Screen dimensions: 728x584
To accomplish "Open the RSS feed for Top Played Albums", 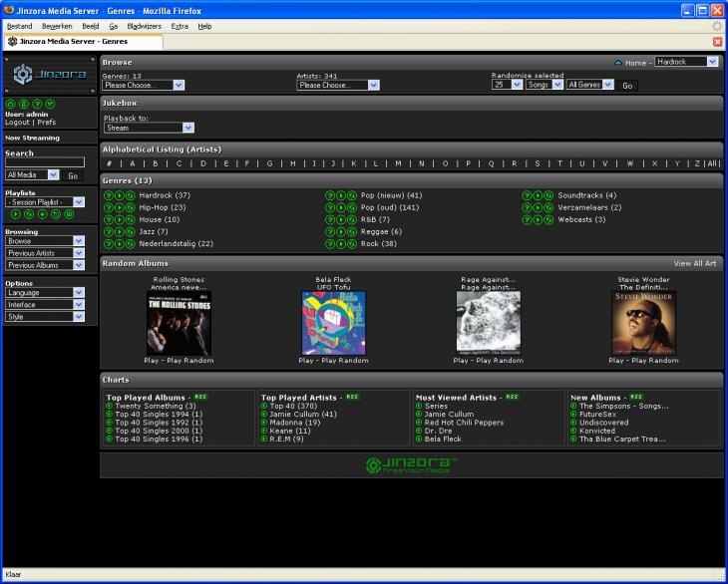I will pyautogui.click(x=200, y=397).
